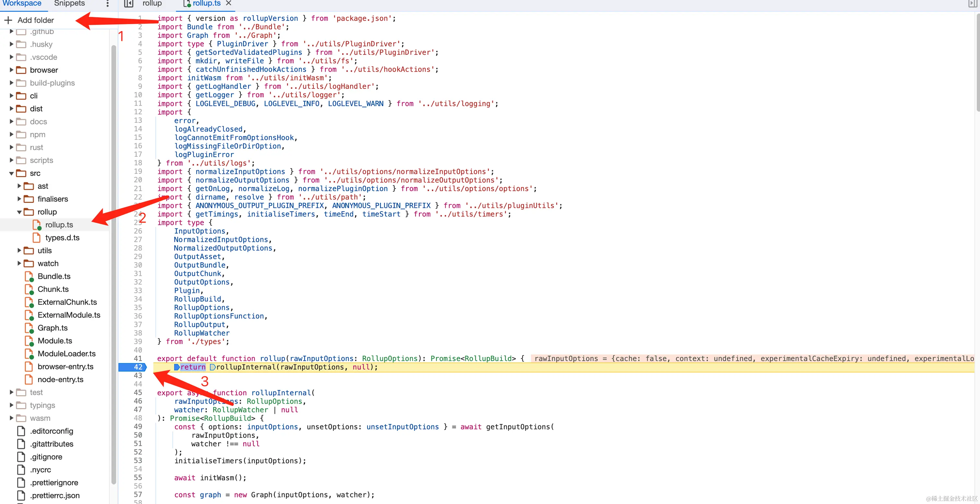This screenshot has height=504, width=980.
Task: Toggle the breakpoint on line 42
Action: [138, 367]
